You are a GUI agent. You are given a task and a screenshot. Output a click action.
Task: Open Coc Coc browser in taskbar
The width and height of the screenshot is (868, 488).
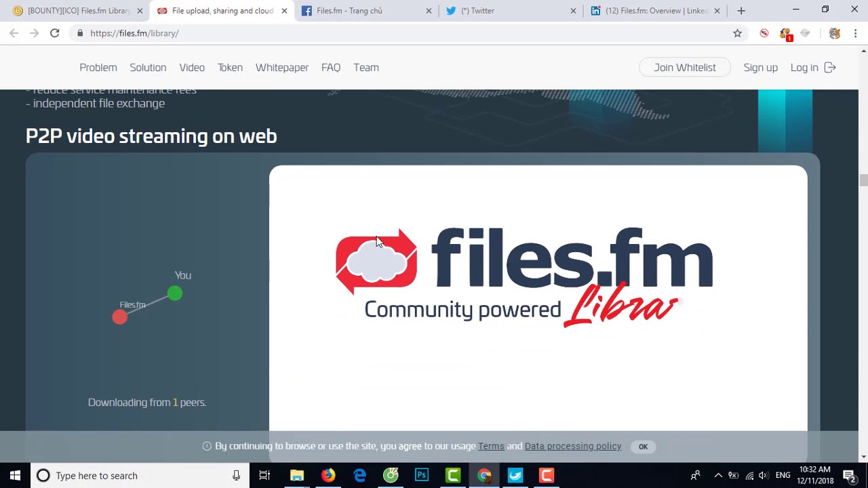point(391,475)
